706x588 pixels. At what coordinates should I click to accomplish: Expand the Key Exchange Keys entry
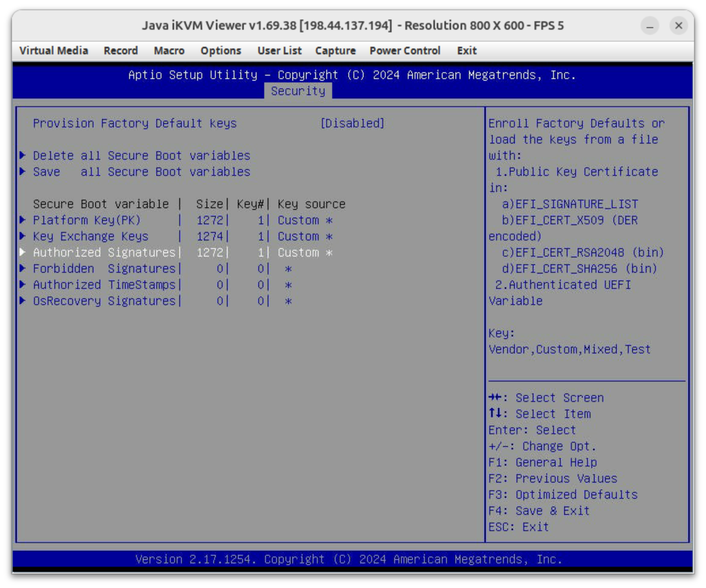click(90, 236)
